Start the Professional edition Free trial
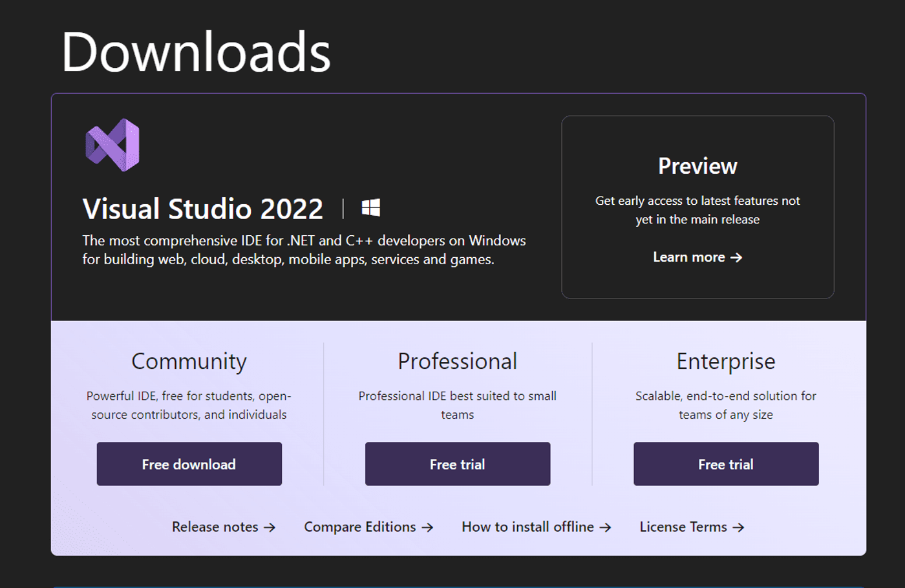The height and width of the screenshot is (588, 905). point(458,464)
